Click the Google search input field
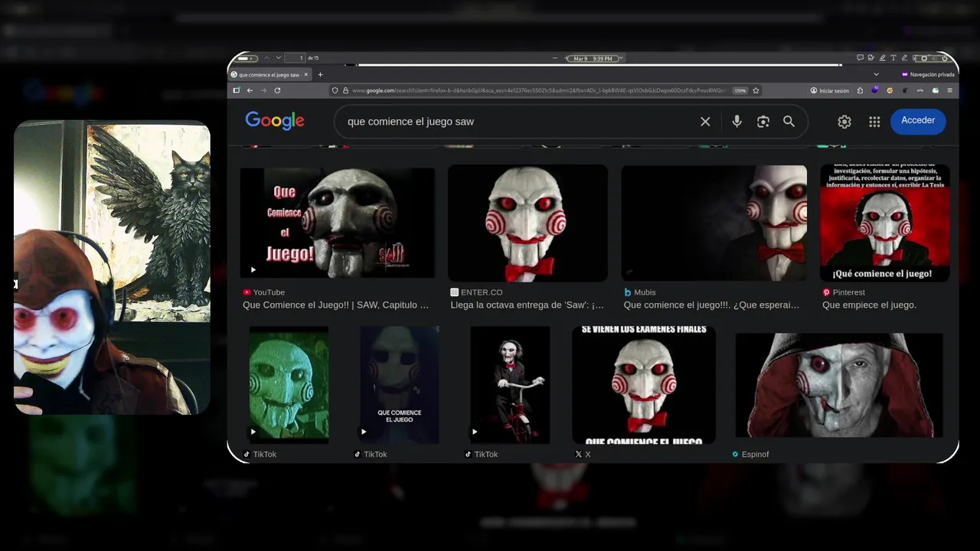The height and width of the screenshot is (551, 980). tap(521, 122)
